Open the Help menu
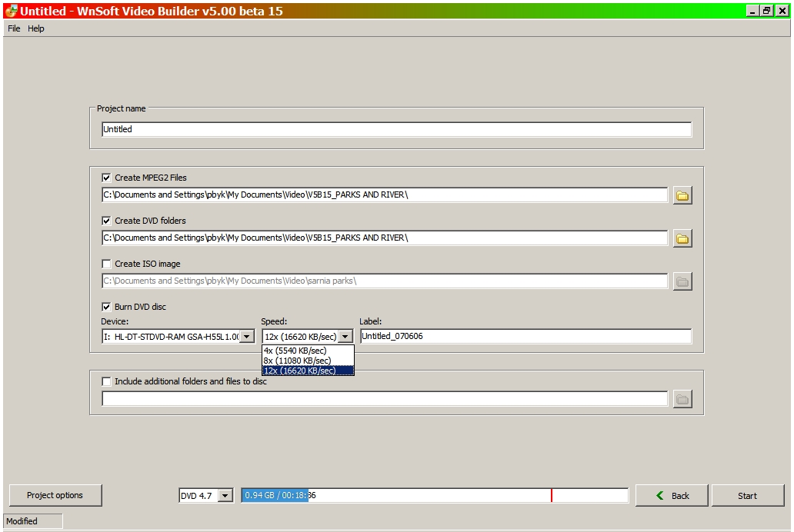Image resolution: width=794 pixels, height=532 pixels. [x=36, y=28]
